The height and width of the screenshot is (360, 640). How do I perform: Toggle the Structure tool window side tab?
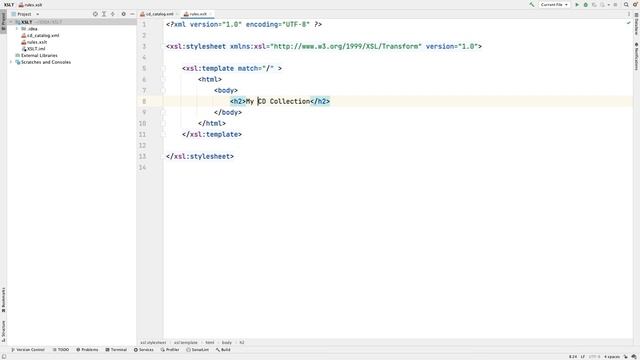pos(3,331)
